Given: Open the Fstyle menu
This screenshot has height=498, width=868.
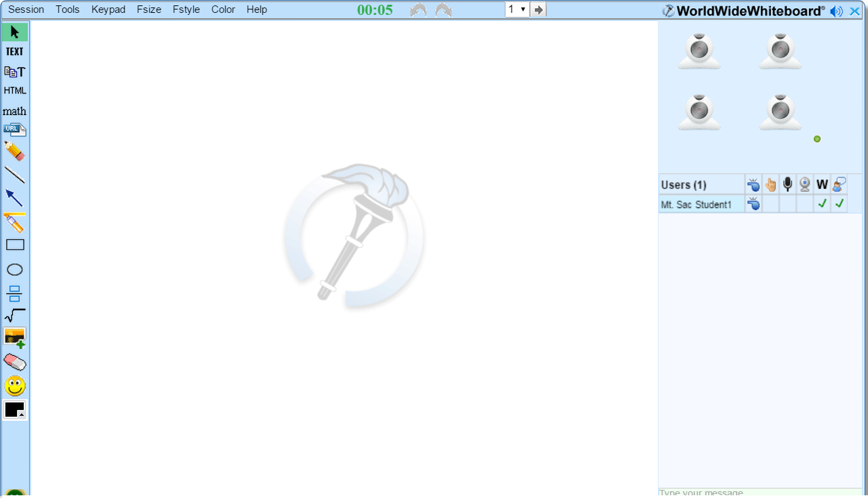Looking at the screenshot, I should pos(186,9).
